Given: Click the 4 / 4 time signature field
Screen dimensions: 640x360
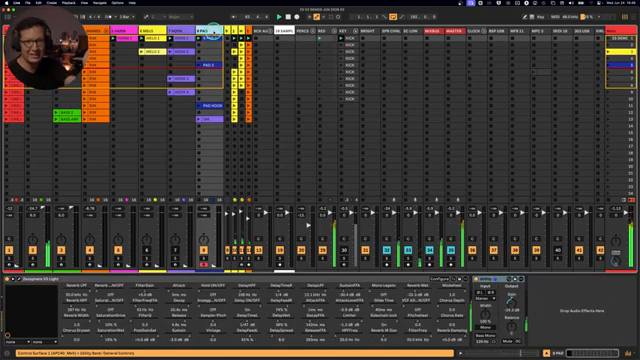Looking at the screenshot, I should click(94, 17).
